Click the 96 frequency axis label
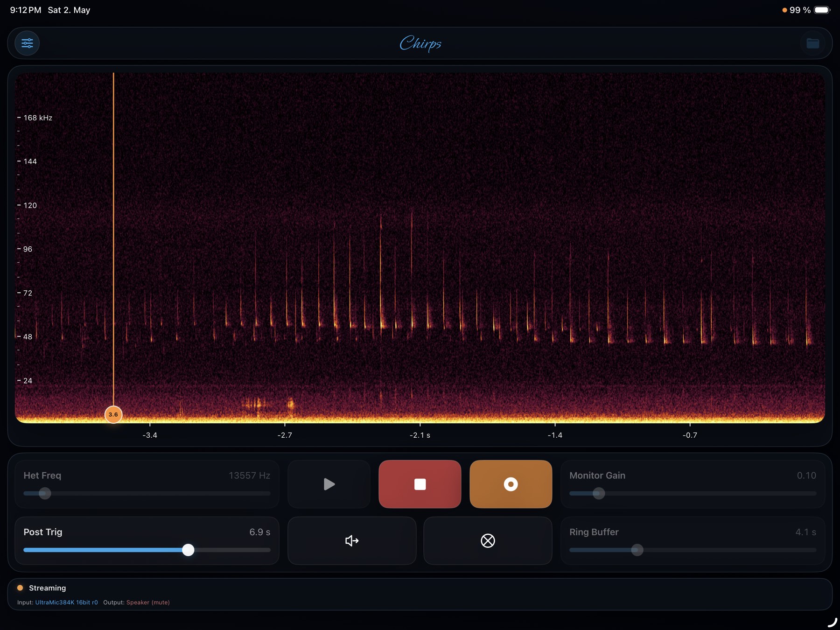Viewport: 840px width, 630px height. tap(28, 249)
